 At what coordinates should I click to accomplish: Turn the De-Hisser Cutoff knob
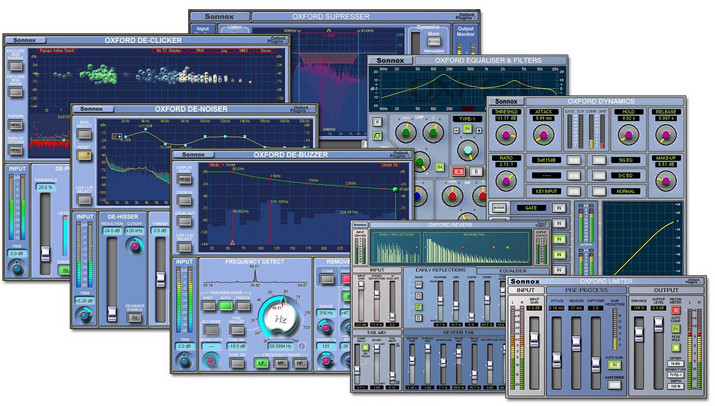pos(135,246)
